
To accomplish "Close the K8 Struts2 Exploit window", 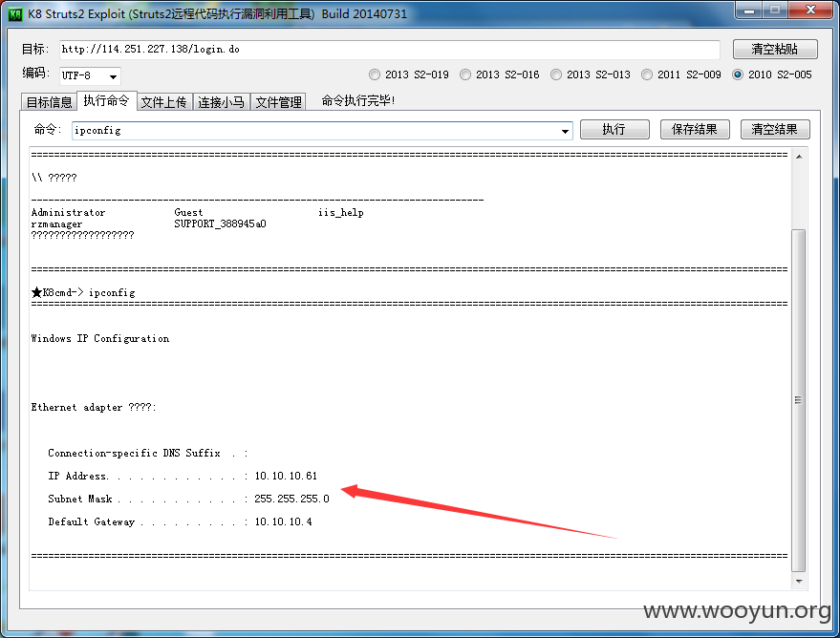I will click(x=810, y=11).
